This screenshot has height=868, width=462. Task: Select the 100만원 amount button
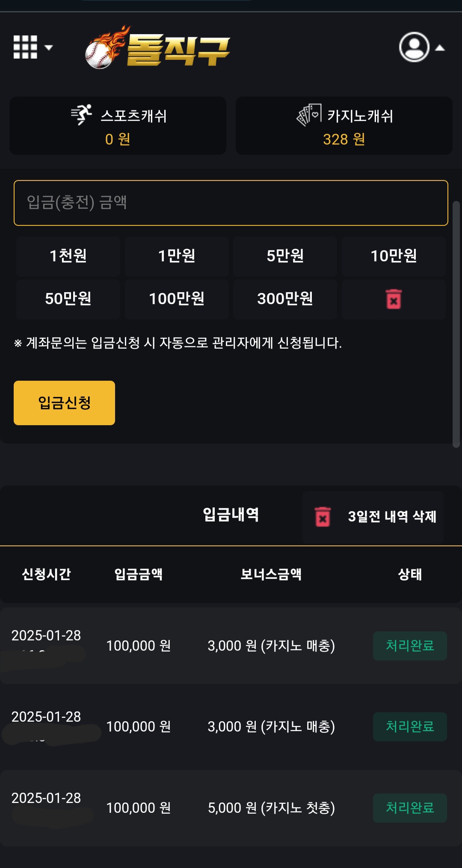coord(176,299)
